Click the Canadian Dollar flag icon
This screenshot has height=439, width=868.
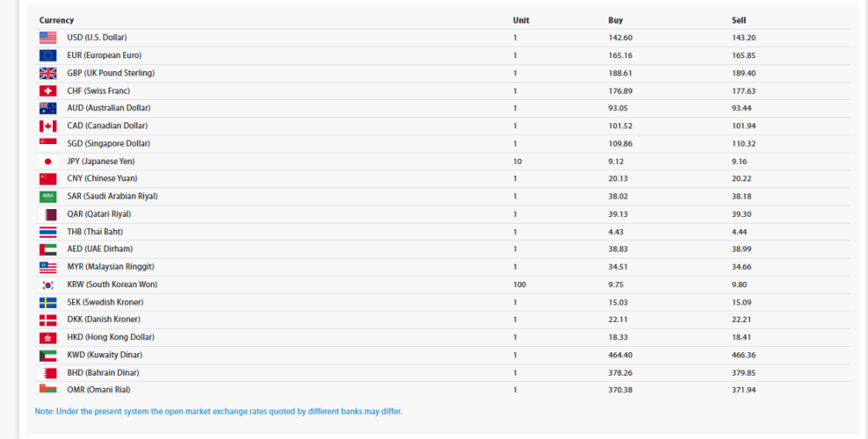point(48,126)
